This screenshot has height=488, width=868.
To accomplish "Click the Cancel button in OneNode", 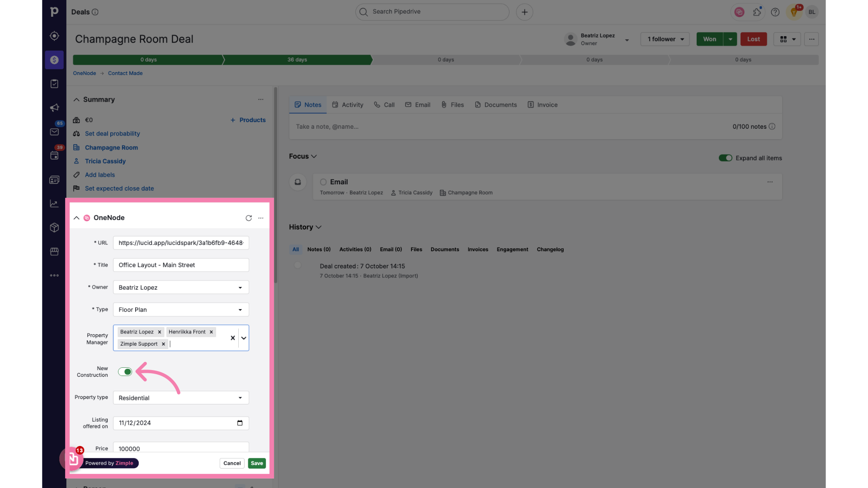I will pyautogui.click(x=232, y=463).
